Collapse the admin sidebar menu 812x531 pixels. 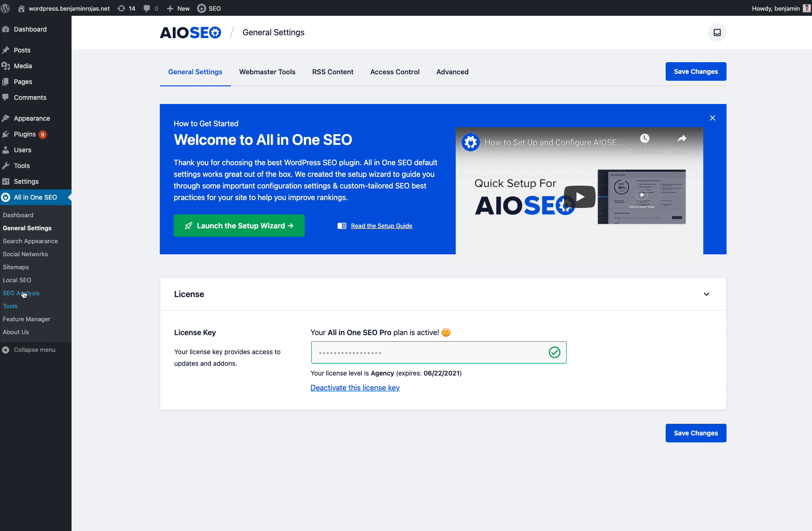[x=34, y=350]
